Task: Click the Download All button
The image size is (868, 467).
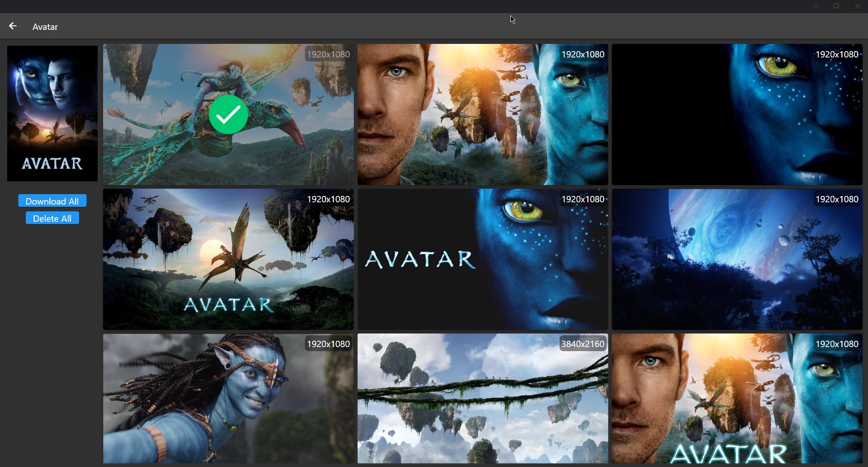Action: (x=52, y=201)
